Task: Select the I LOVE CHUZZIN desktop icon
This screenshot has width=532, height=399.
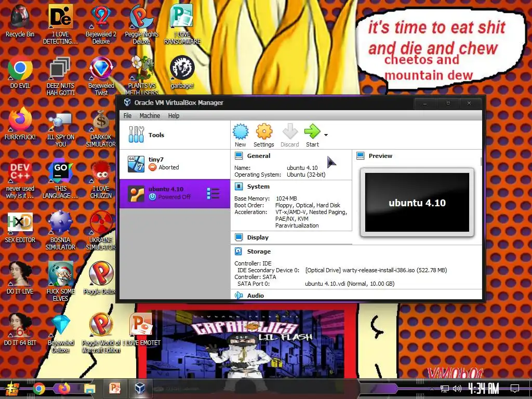Action: click(x=101, y=179)
